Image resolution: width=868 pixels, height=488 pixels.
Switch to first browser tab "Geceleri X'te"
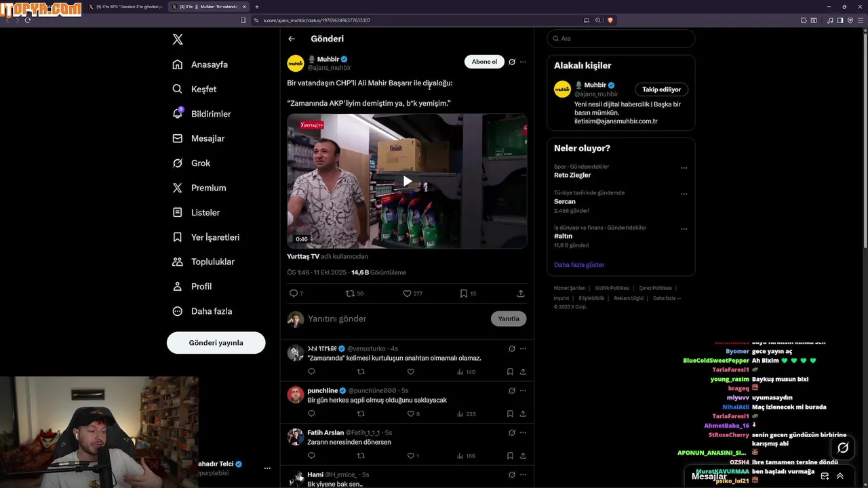(x=125, y=7)
